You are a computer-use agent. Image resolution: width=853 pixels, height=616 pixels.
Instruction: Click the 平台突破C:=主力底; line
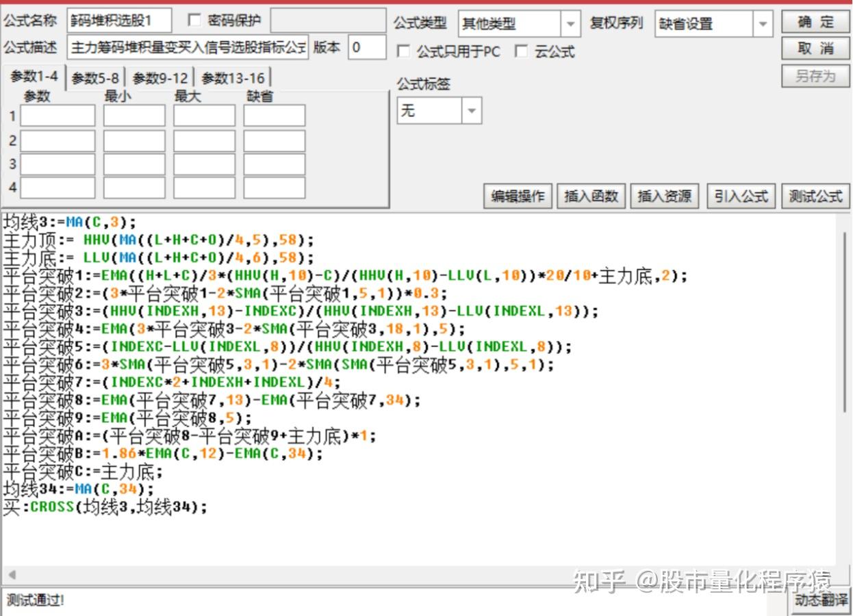click(x=83, y=471)
